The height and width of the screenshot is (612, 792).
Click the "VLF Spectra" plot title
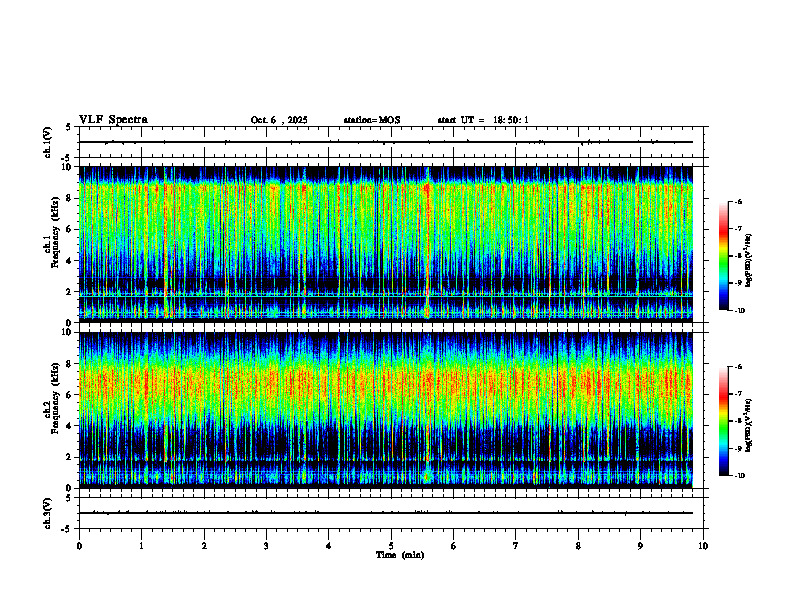[113, 120]
